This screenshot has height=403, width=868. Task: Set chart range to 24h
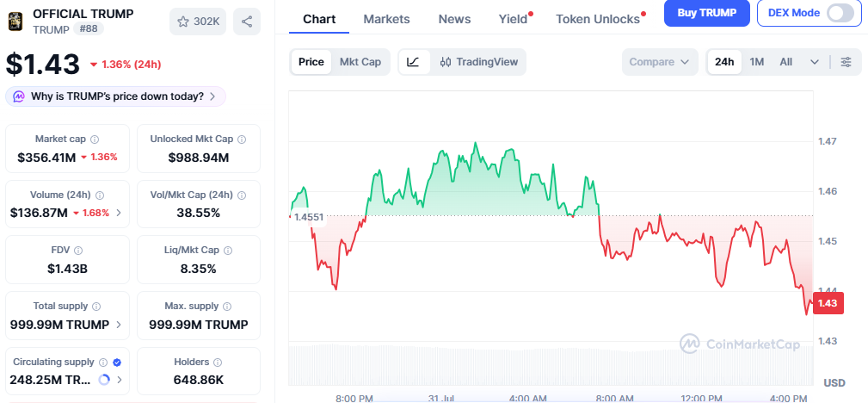724,62
